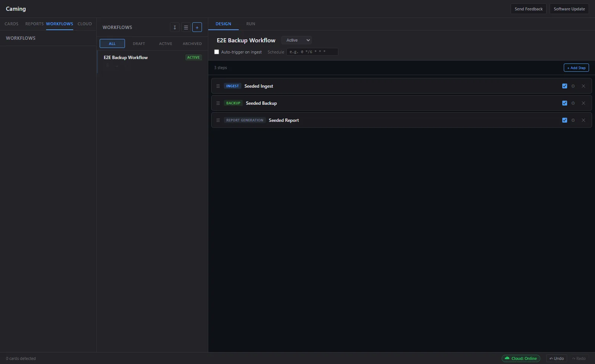Filter workflows by ARCHIVED
Screen dimensions: 595x364
coord(192,43)
